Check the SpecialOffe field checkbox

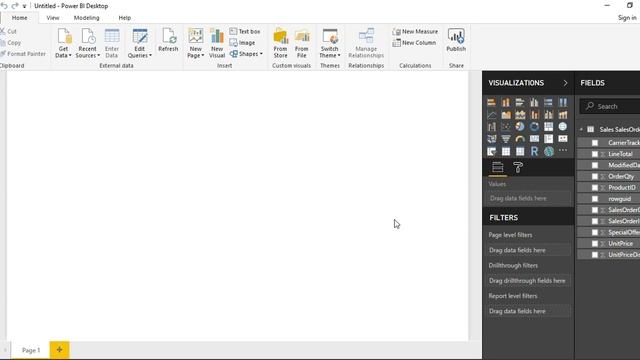tap(595, 233)
